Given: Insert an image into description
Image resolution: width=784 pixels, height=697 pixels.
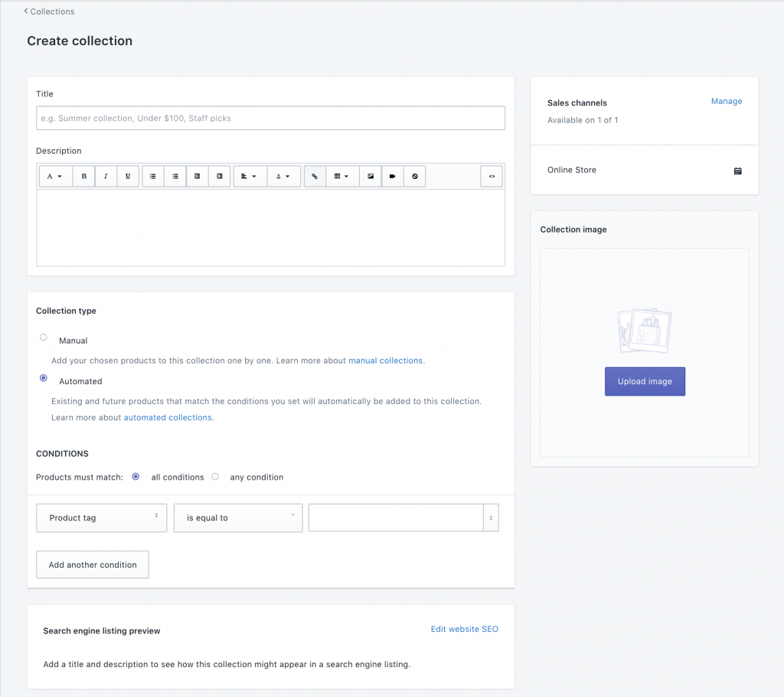Looking at the screenshot, I should tap(371, 177).
